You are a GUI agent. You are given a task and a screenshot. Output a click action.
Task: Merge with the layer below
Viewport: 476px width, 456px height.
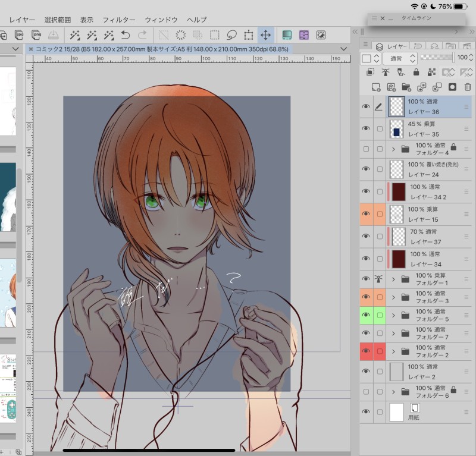437,87
